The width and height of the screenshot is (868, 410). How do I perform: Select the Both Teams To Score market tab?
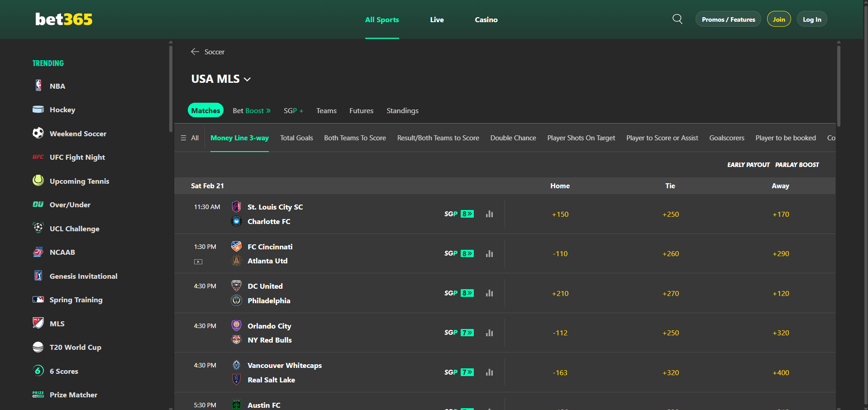[x=355, y=138]
